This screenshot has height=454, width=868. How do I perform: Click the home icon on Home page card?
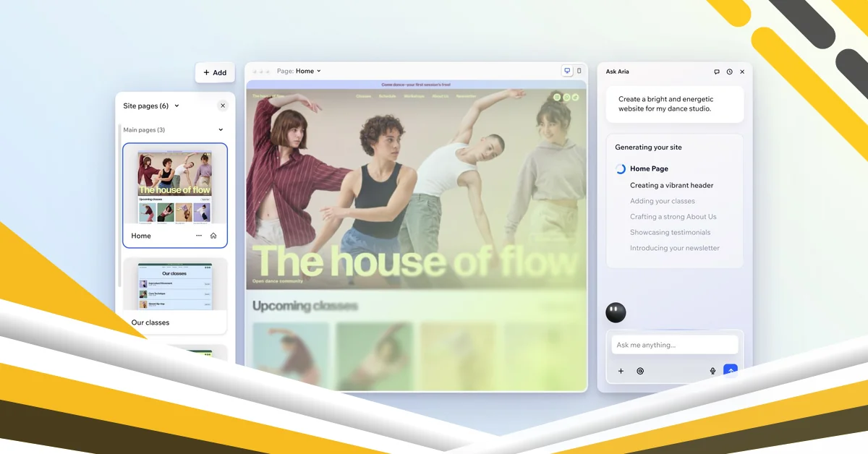pyautogui.click(x=213, y=236)
